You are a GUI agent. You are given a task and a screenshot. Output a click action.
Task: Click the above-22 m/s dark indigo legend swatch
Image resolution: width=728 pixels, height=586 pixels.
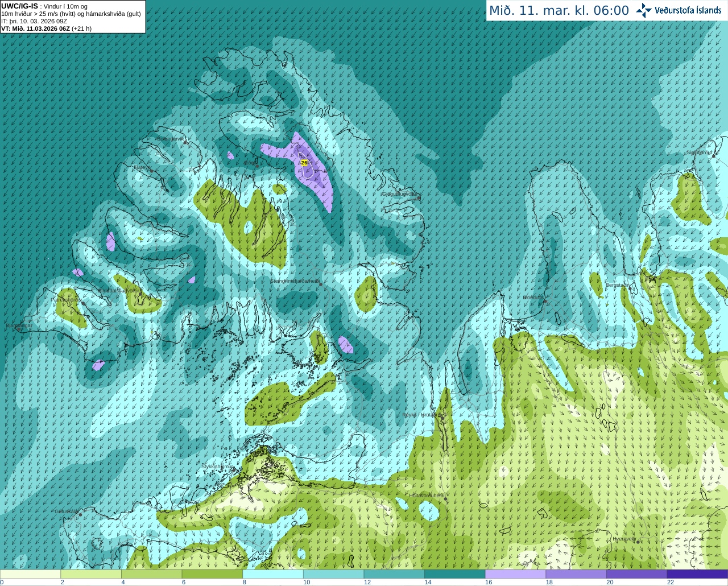[x=698, y=574]
